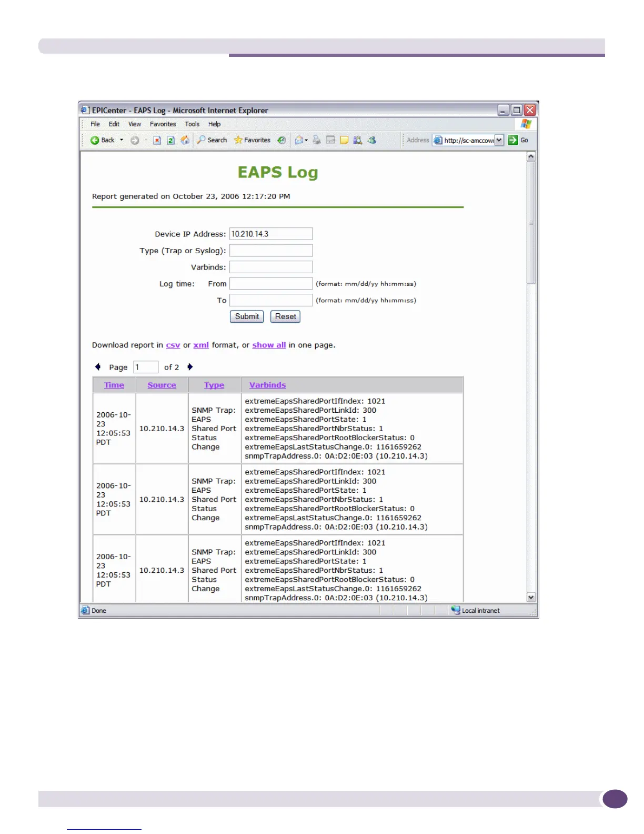Screen dimensions: 644x834
Task: Open the File menu
Action: click(x=95, y=124)
